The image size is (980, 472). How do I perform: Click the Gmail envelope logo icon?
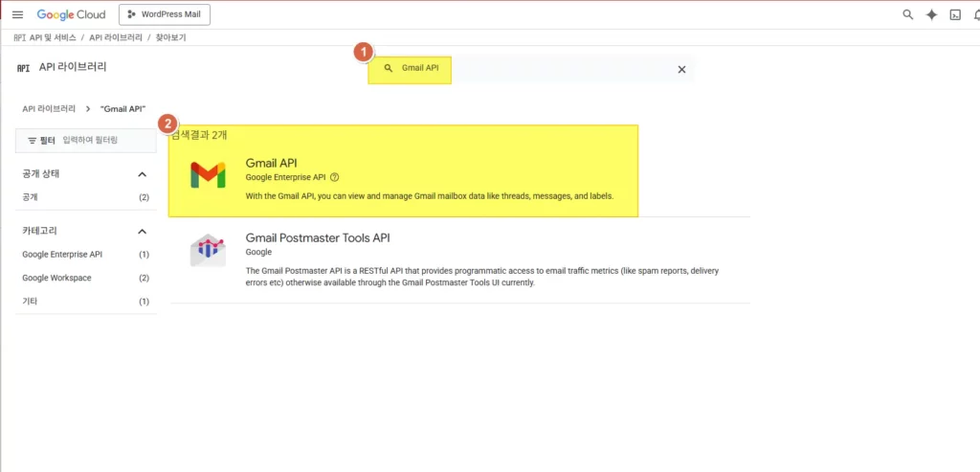point(208,175)
